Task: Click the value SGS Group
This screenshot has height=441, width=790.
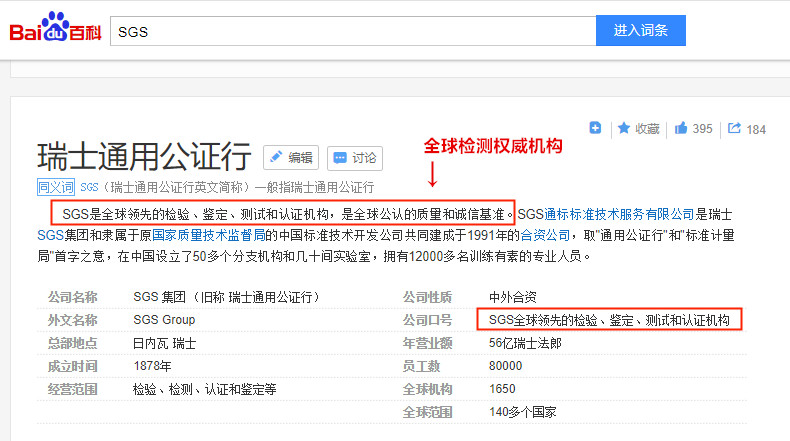Action: 164,320
